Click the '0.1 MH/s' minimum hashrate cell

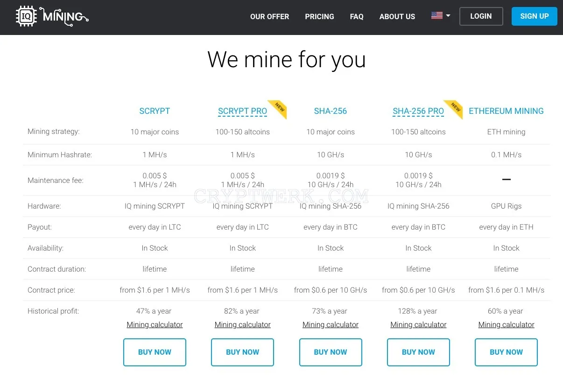(x=506, y=155)
